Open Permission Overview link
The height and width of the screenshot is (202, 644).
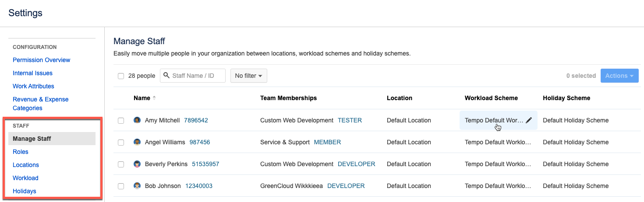click(42, 60)
